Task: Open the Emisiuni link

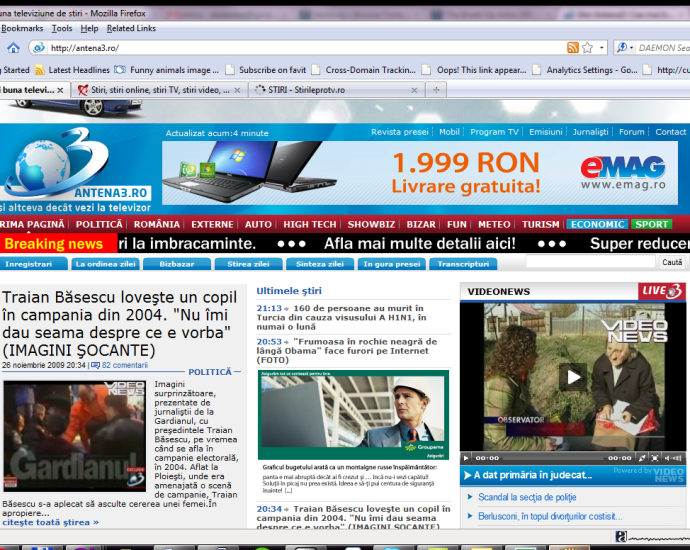Action: click(x=546, y=132)
